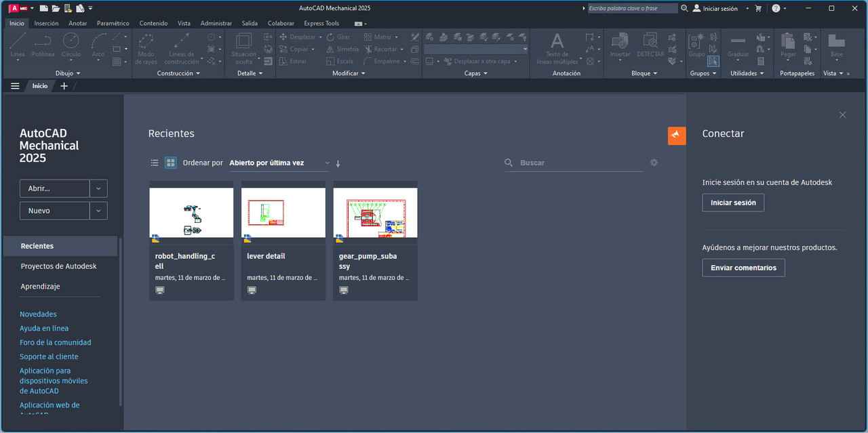Open the Autodesk App Store cart icon
This screenshot has width=868, height=433.
[x=758, y=8]
